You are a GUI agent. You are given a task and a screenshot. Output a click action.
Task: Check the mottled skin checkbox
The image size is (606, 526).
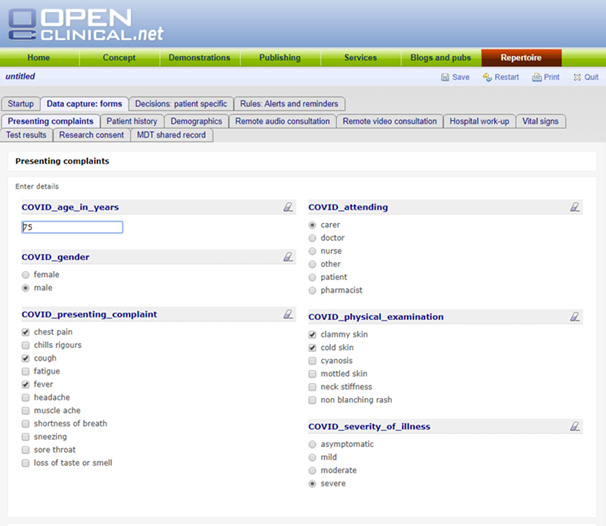point(312,374)
